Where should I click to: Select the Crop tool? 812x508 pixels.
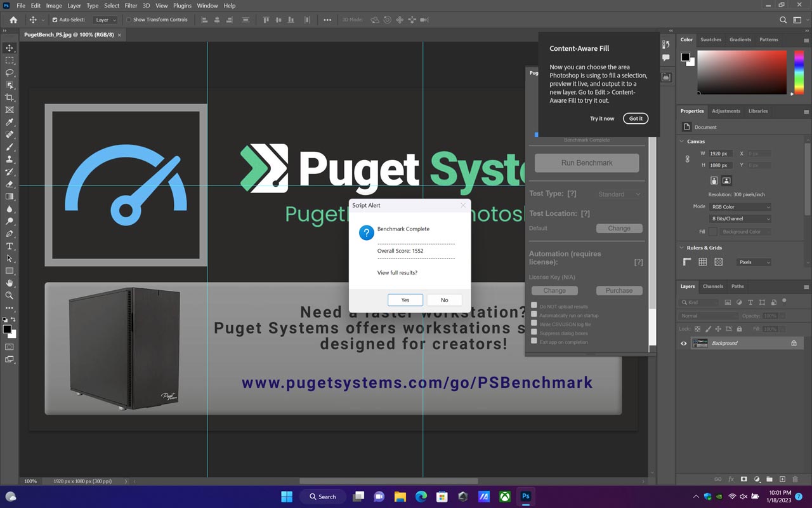(10, 98)
